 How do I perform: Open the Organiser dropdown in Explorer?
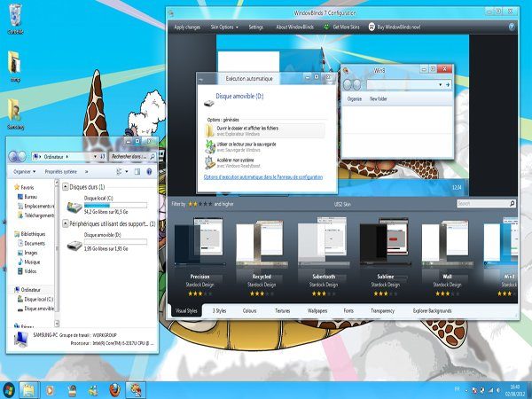[24, 172]
